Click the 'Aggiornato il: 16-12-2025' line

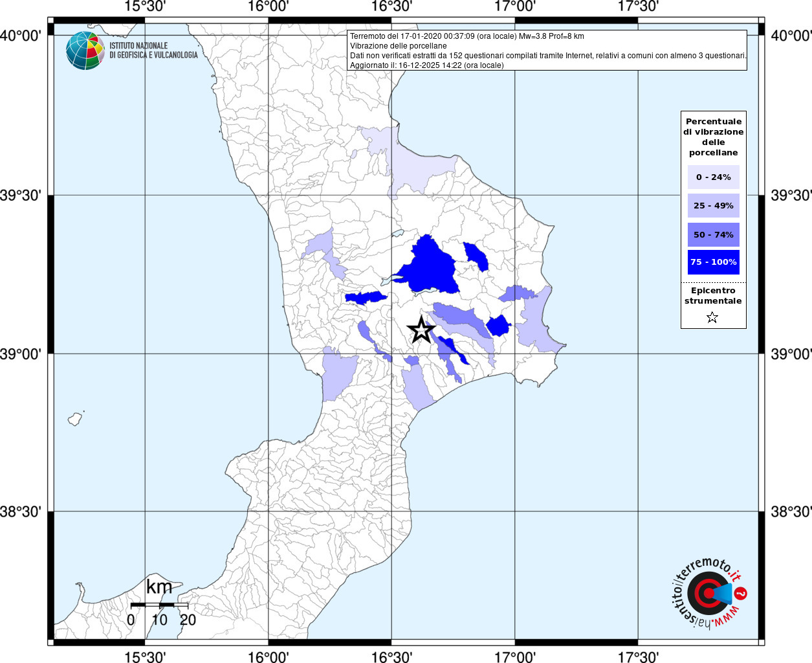tap(426, 65)
